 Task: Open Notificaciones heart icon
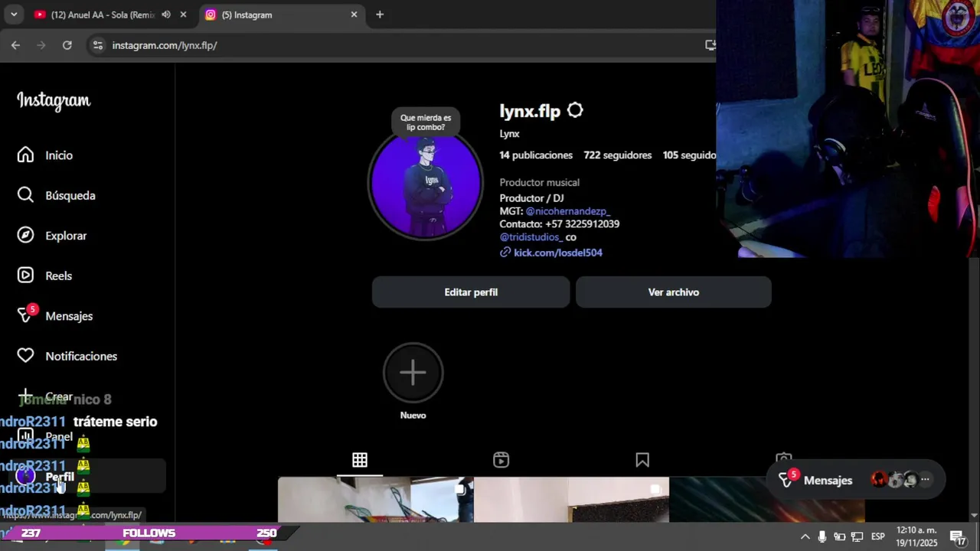(25, 356)
